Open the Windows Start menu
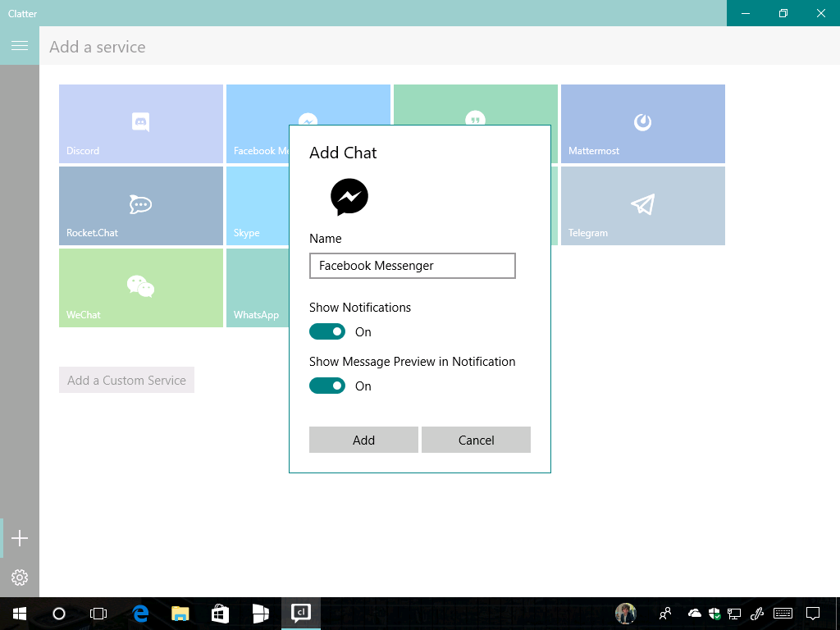The width and height of the screenshot is (840, 630). click(20, 614)
